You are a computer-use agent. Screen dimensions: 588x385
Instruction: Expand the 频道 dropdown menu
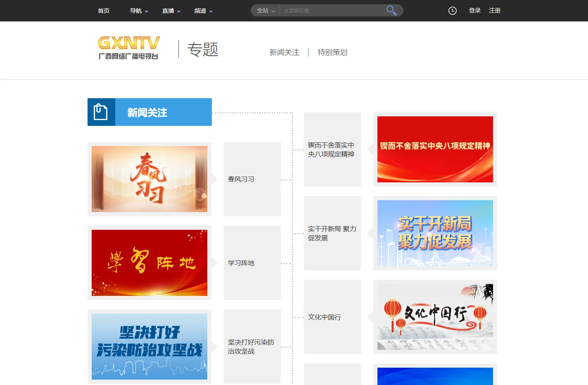(204, 11)
